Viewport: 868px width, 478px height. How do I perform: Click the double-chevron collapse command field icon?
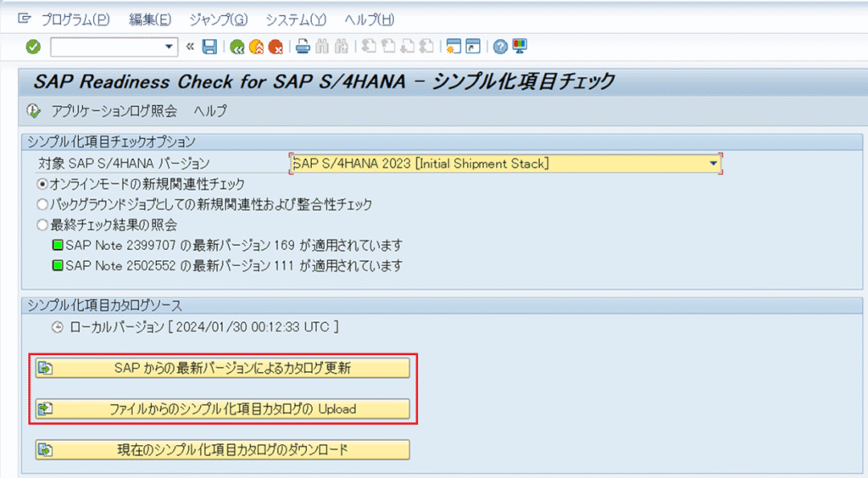[x=190, y=47]
